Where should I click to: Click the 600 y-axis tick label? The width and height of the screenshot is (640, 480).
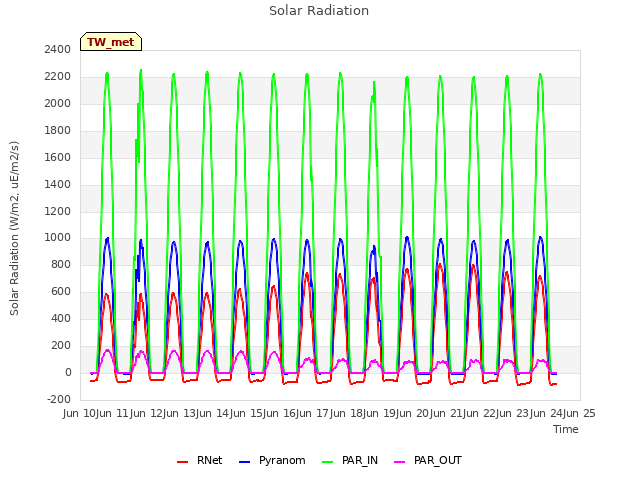pyautogui.click(x=61, y=291)
